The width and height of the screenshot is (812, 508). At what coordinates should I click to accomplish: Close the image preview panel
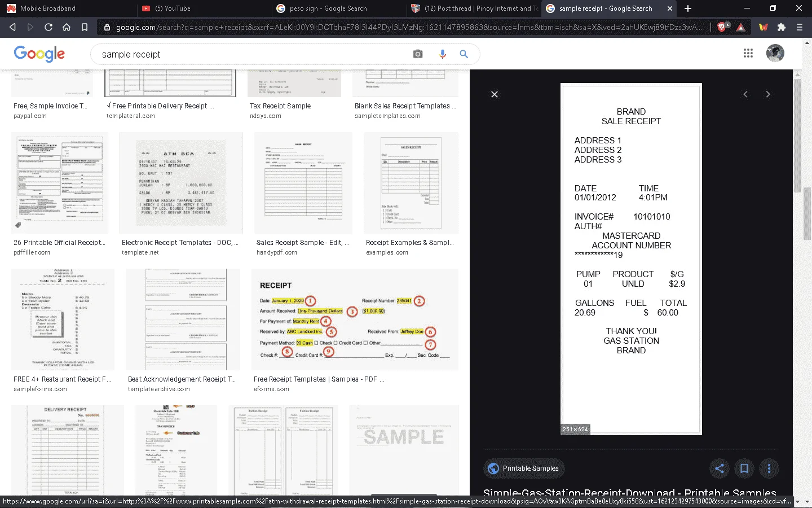[495, 94]
